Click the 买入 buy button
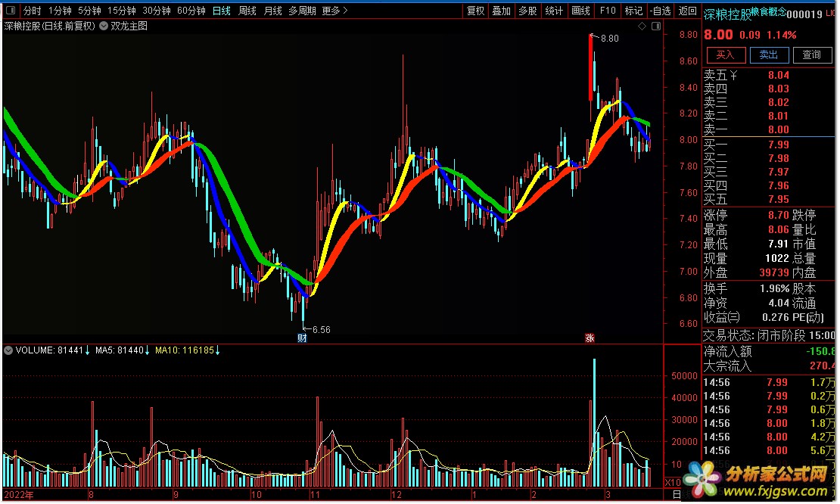Screen dimensions: 840x504 click(726, 54)
